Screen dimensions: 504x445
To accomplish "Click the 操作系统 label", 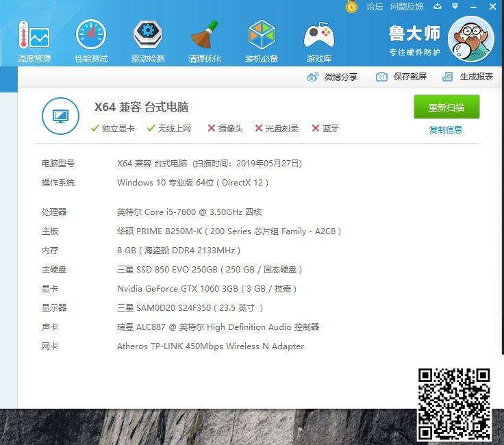I will (x=58, y=183).
